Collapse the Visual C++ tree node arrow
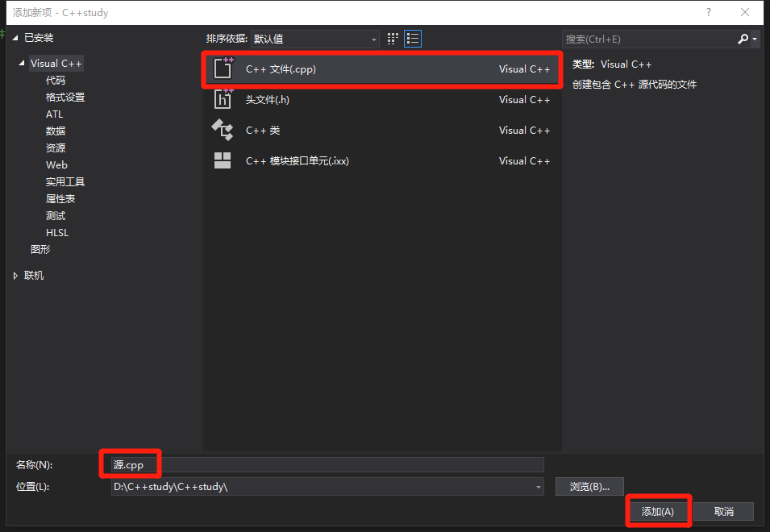Screen dimensions: 770x532 [x=22, y=64]
